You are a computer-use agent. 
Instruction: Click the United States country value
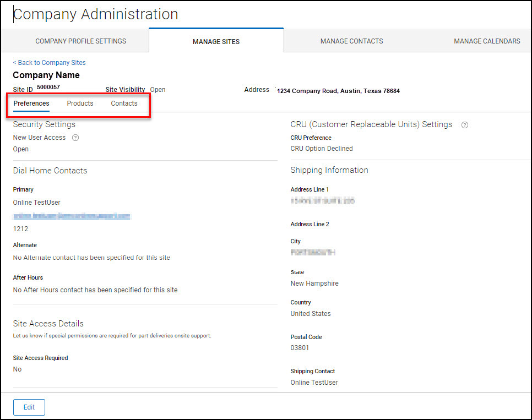pyautogui.click(x=311, y=314)
